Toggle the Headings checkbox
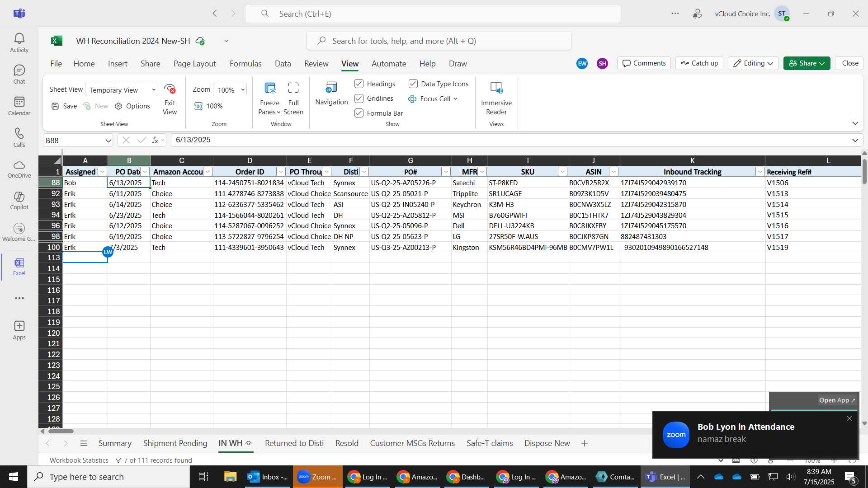Image resolution: width=868 pixels, height=488 pixels. coord(359,84)
